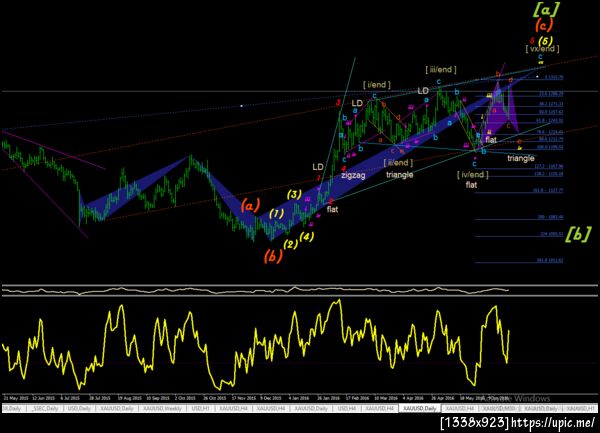Select the yellow (3) wave label
Screen dimensions: 600x433
point(294,194)
